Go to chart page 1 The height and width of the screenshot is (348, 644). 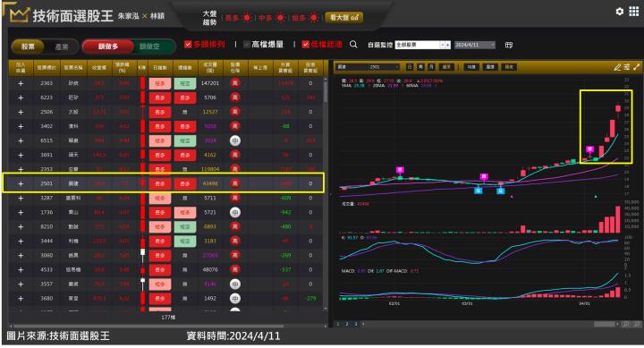pyautogui.click(x=338, y=324)
